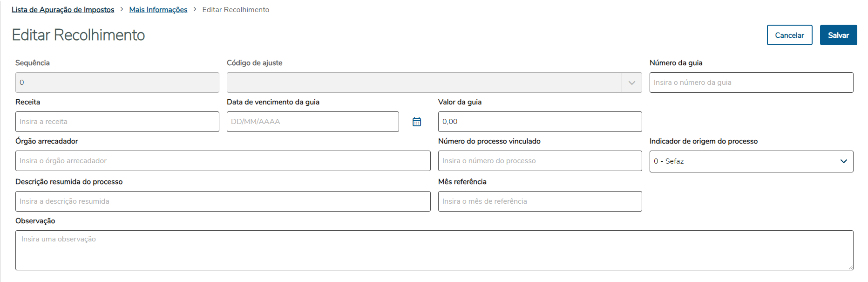Click the disabled Sequência field

117,83
